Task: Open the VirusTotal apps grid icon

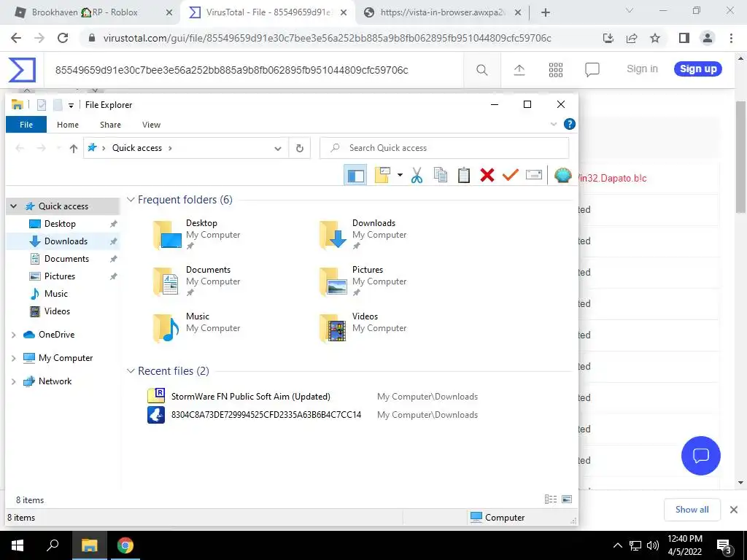Action: pyautogui.click(x=555, y=70)
